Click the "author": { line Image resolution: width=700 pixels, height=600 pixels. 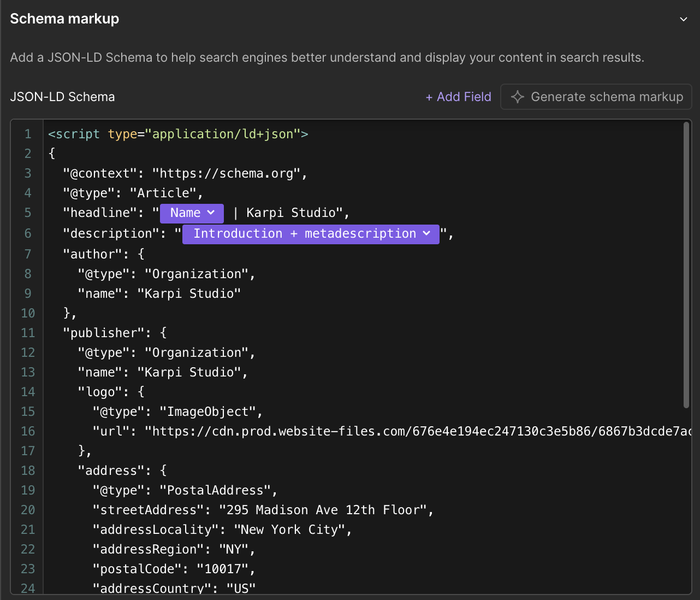click(x=104, y=255)
